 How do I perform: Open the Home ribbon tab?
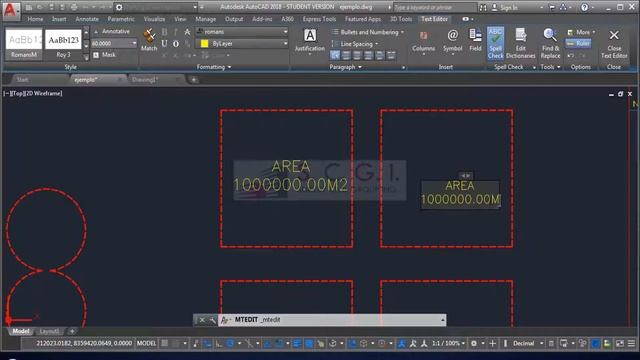pyautogui.click(x=35, y=19)
